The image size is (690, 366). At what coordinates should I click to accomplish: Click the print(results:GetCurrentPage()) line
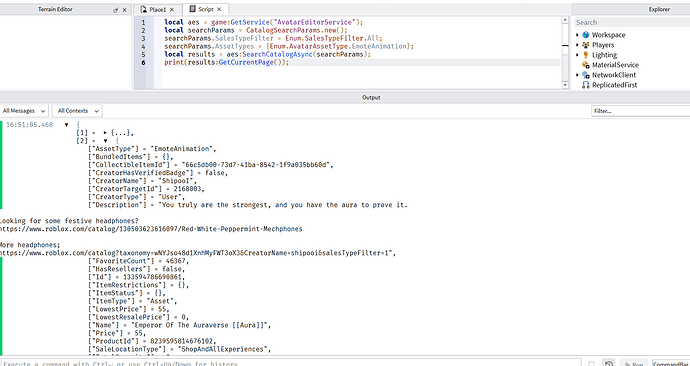click(227, 62)
